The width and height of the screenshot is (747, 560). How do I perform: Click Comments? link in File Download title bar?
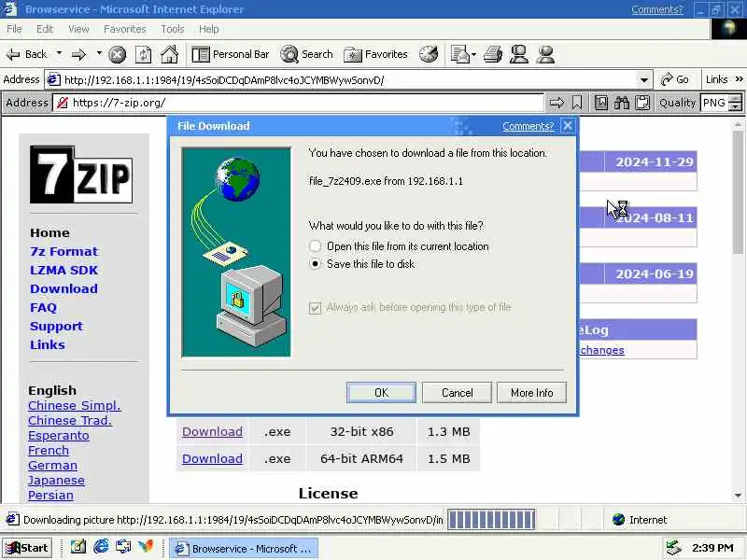tap(528, 126)
